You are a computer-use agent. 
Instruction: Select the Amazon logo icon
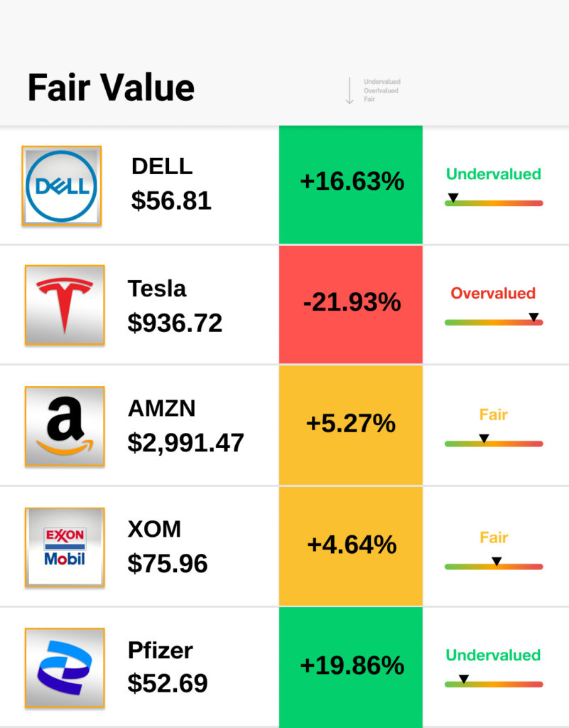click(65, 426)
